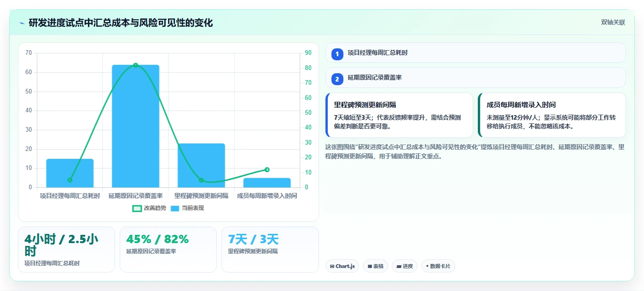Click right axis value 90
The width and height of the screenshot is (644, 291).
[308, 53]
